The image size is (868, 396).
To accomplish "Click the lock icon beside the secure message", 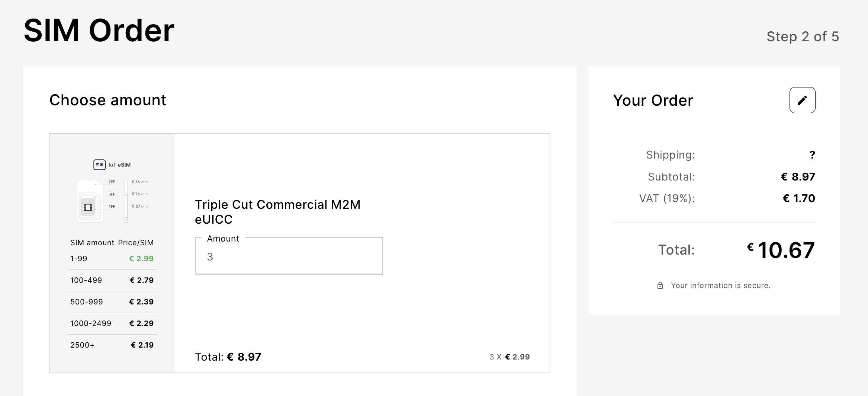I will 660,285.
